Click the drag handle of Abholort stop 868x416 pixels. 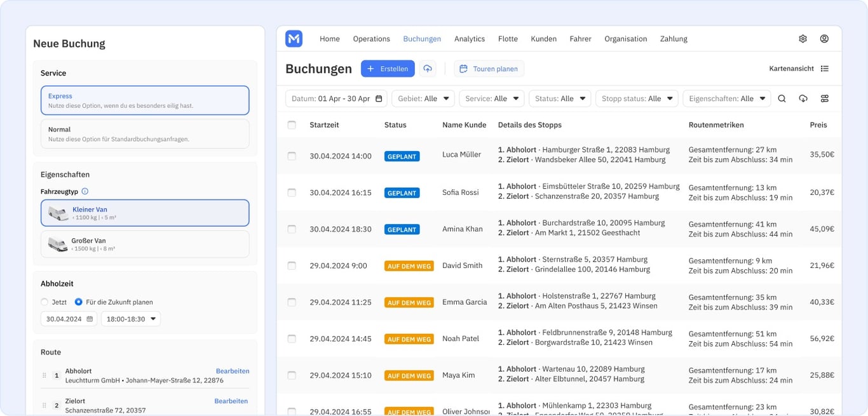(x=44, y=375)
